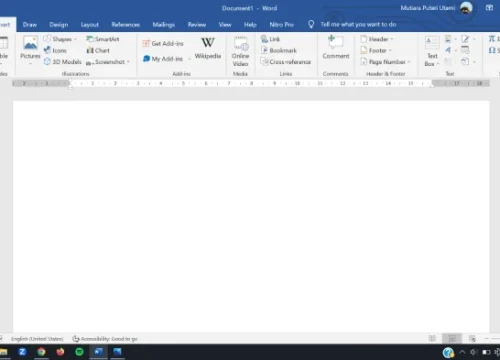The image size is (500, 360).
Task: Switch to Read Mode view
Action: [432, 339]
